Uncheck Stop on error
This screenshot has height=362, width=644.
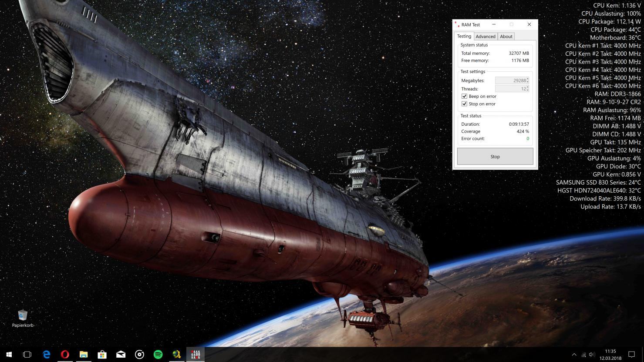coord(464,104)
